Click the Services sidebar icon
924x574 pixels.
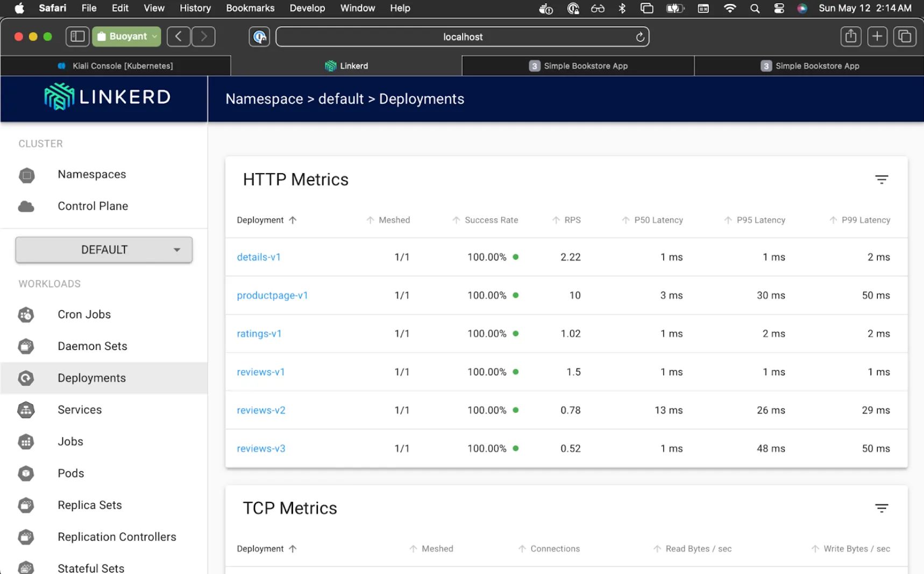pyautogui.click(x=26, y=410)
